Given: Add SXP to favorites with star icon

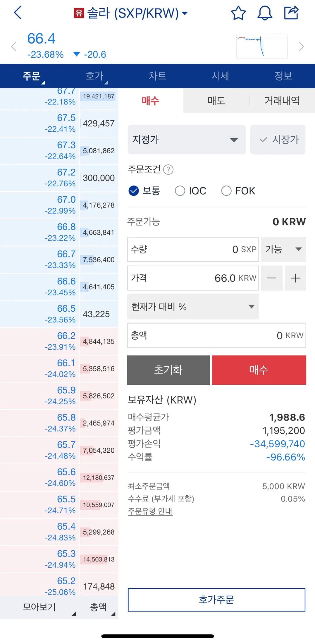Looking at the screenshot, I should 238,13.
